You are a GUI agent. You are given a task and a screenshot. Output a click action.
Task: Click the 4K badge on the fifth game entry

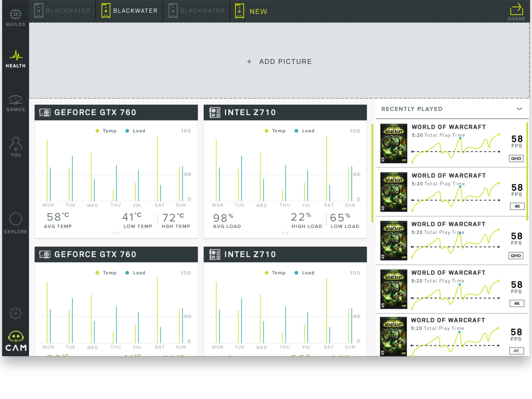pos(516,351)
